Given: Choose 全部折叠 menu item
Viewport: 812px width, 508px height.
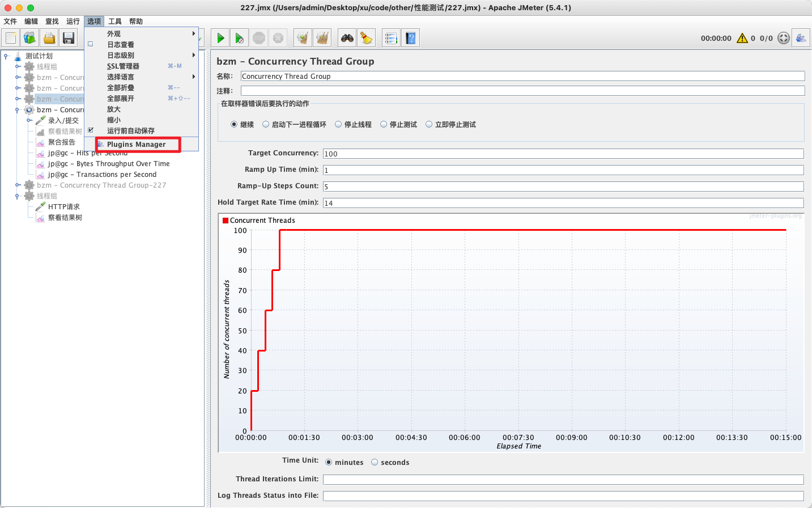Looking at the screenshot, I should coord(142,87).
